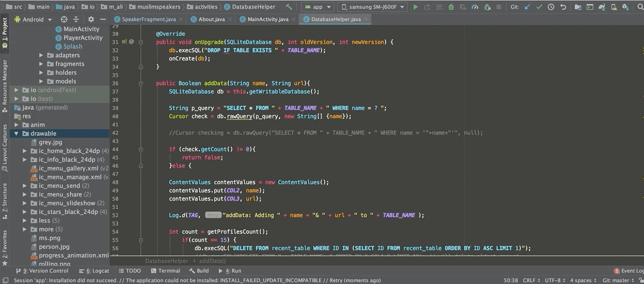Hide the Project panel with minus icon
Viewport: 644px width, 284px height.
[x=103, y=19]
